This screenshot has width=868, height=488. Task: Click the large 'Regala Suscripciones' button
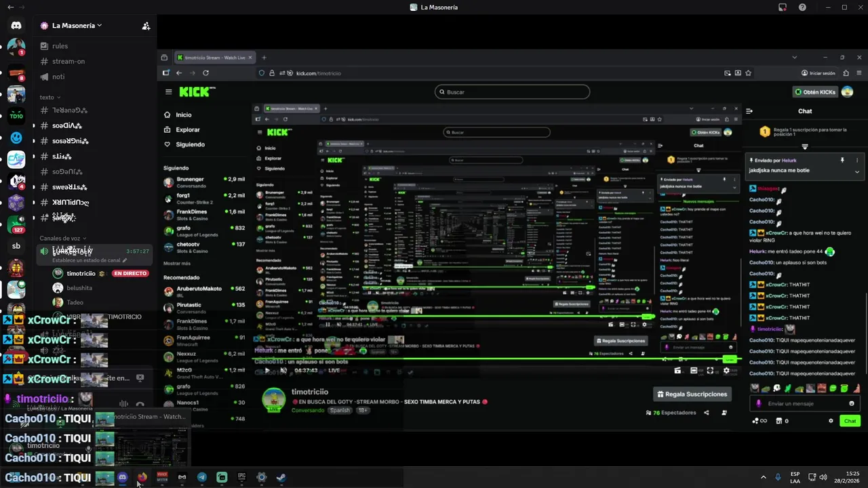(x=692, y=394)
